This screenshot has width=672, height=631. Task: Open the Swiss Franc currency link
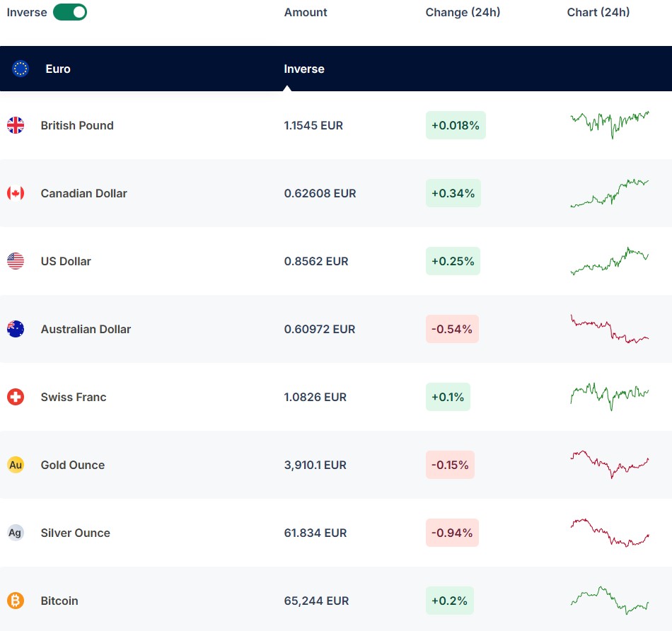click(74, 397)
